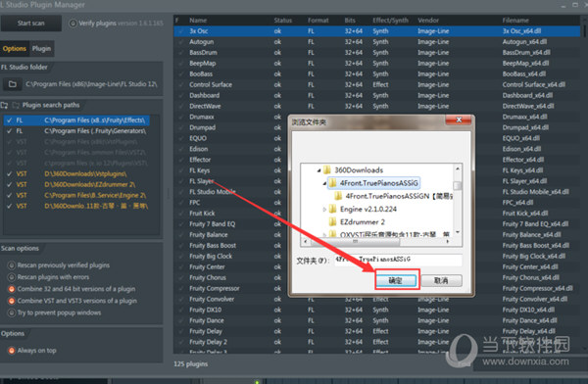Click the 文件夹 folder name input field
588x384 pixels.
click(x=398, y=260)
